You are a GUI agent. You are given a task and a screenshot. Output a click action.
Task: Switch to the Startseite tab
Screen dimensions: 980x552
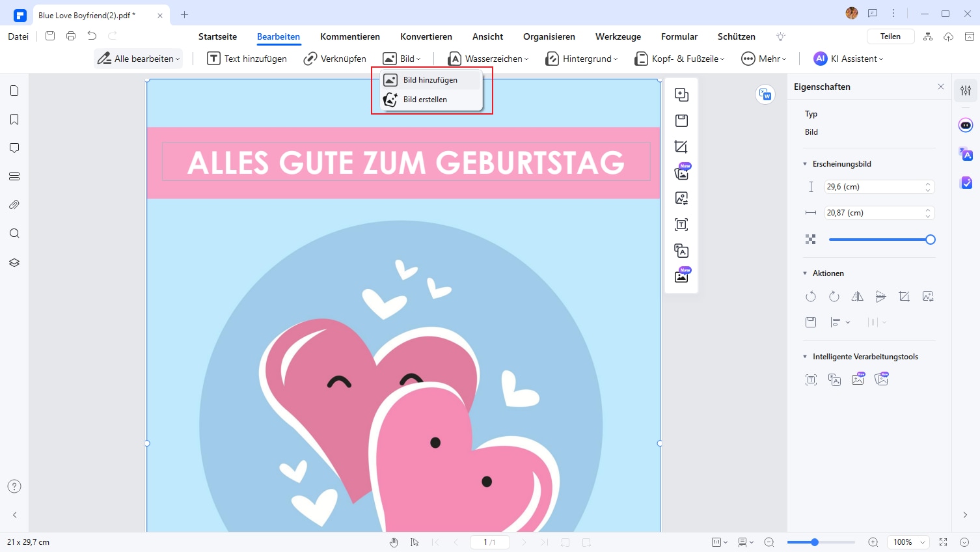(x=217, y=36)
